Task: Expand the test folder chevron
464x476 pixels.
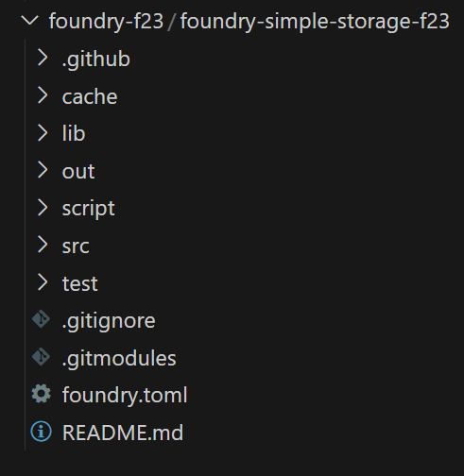Action: [43, 282]
